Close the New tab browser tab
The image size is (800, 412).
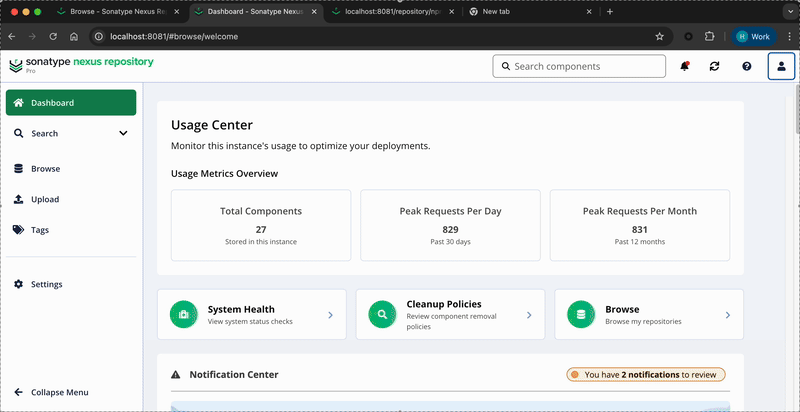589,12
